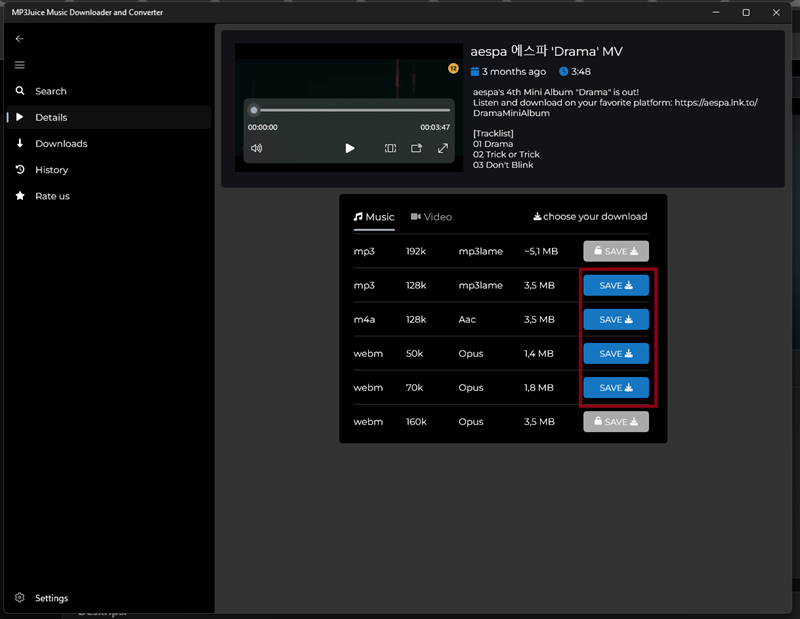Click the "02 Trick or Trick" tracklist entry
The width and height of the screenshot is (800, 619).
click(x=506, y=154)
